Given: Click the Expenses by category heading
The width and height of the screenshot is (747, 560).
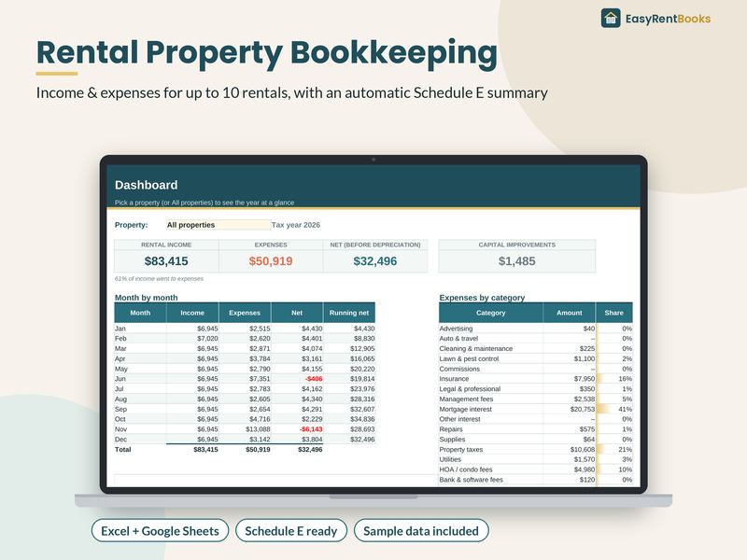Looking at the screenshot, I should [x=482, y=298].
